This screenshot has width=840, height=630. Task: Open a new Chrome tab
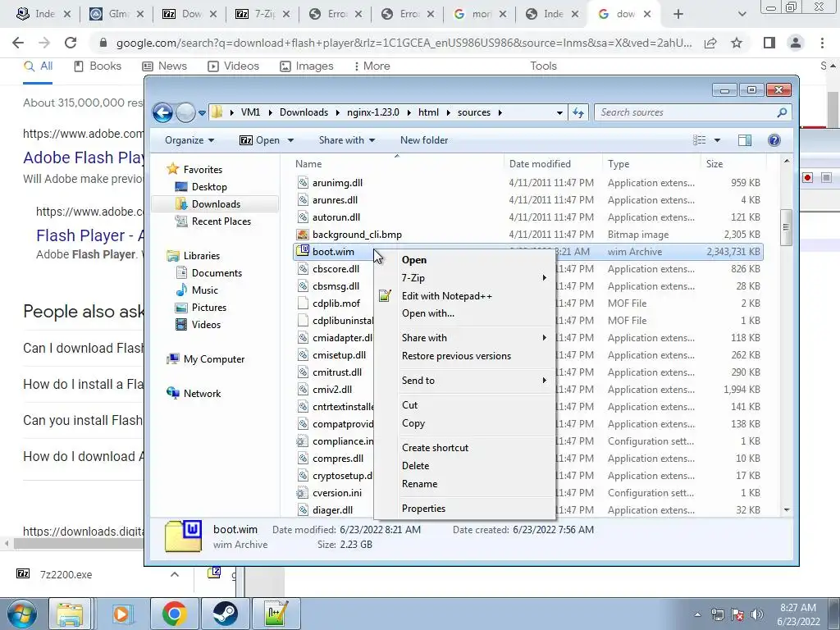(678, 15)
